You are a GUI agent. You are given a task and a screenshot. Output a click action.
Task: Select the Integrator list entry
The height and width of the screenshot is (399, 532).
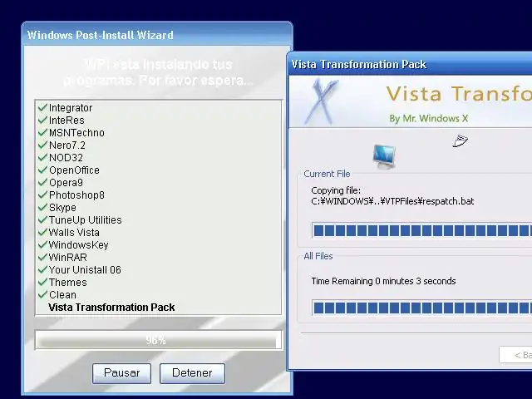tap(71, 108)
